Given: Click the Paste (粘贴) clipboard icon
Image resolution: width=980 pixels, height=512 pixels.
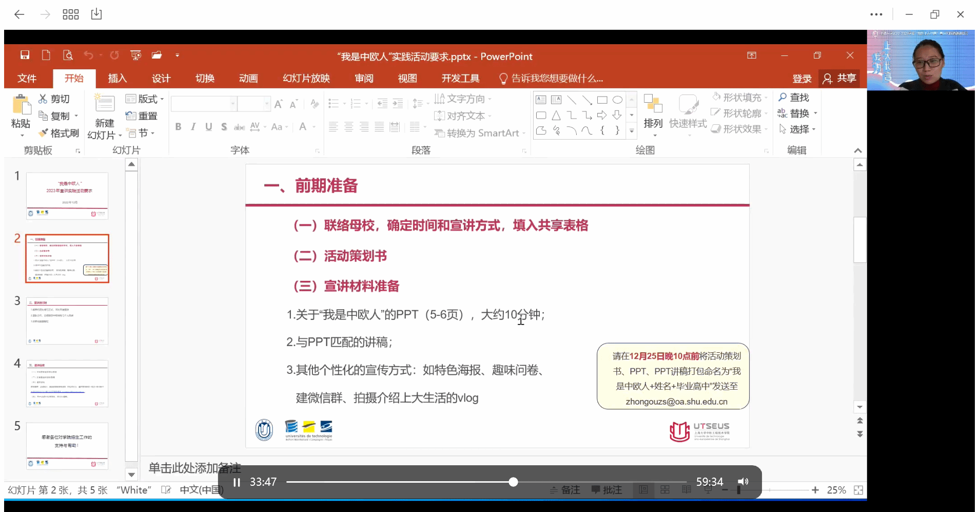Looking at the screenshot, I should click(21, 105).
